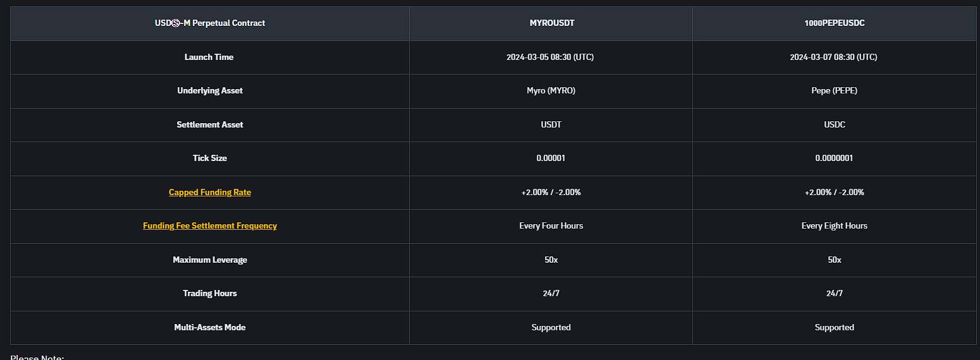Click the Every Four Hours cell
This screenshot has height=360, width=980.
[551, 225]
